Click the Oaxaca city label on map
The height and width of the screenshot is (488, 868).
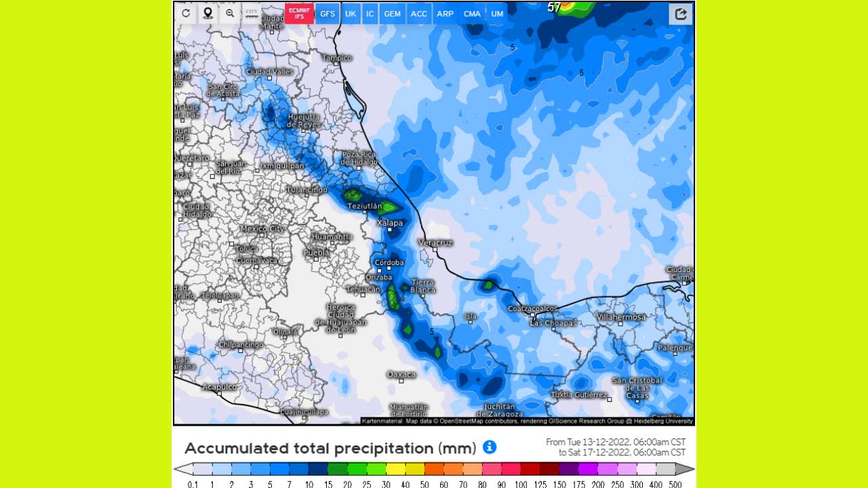[x=401, y=374]
